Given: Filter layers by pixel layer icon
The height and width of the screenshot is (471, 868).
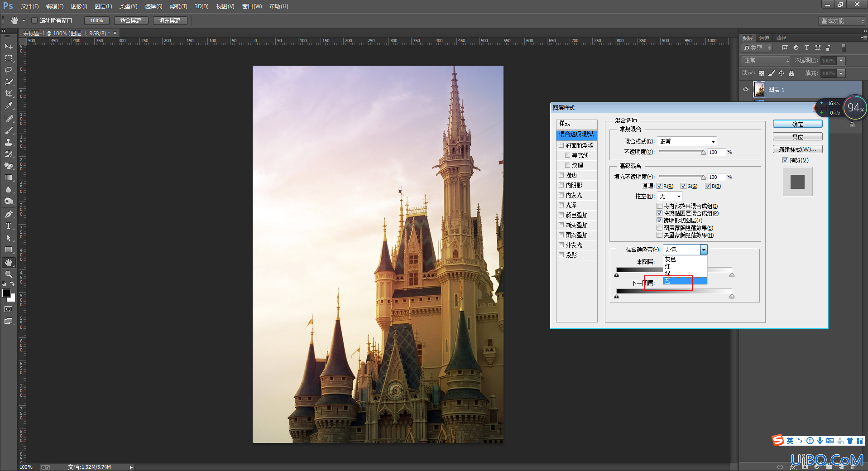Looking at the screenshot, I should [x=785, y=48].
